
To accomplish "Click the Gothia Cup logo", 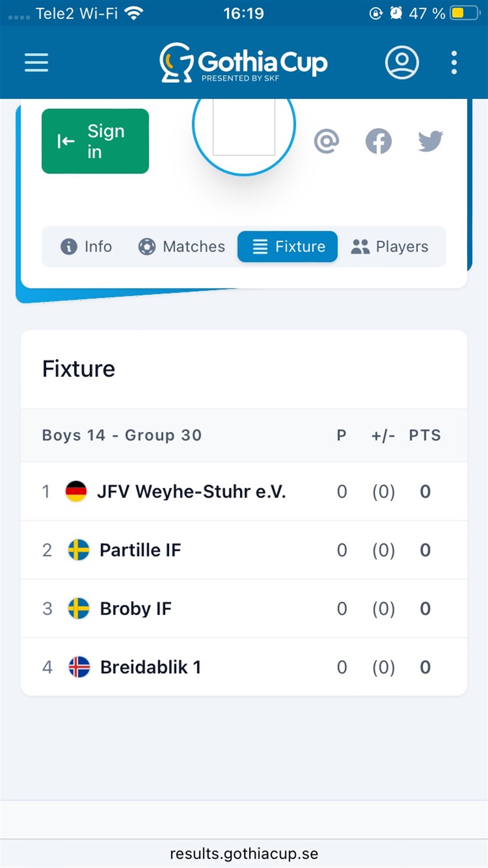I will click(x=244, y=62).
